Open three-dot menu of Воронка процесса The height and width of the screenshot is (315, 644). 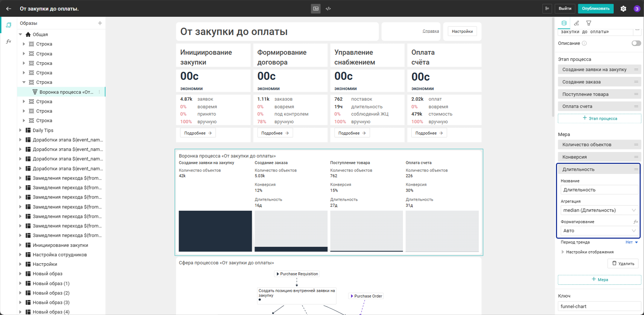pos(99,92)
